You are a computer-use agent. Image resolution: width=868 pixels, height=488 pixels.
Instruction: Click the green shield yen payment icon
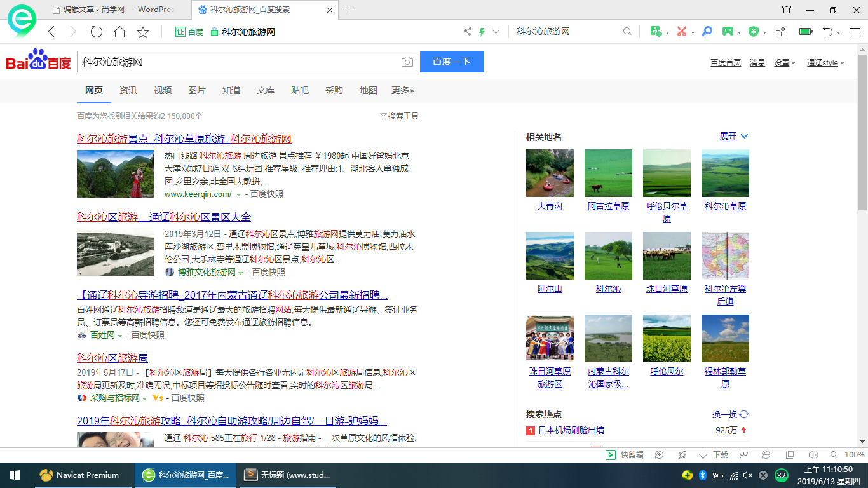(754, 31)
